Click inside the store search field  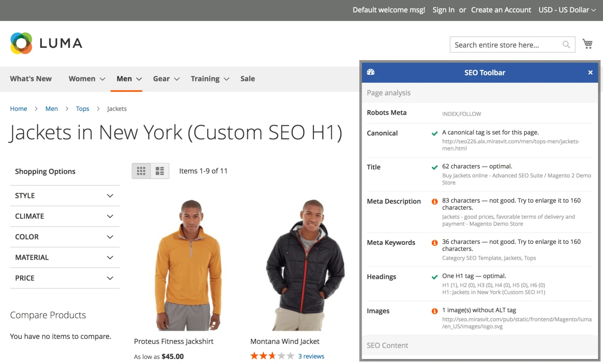click(501, 45)
